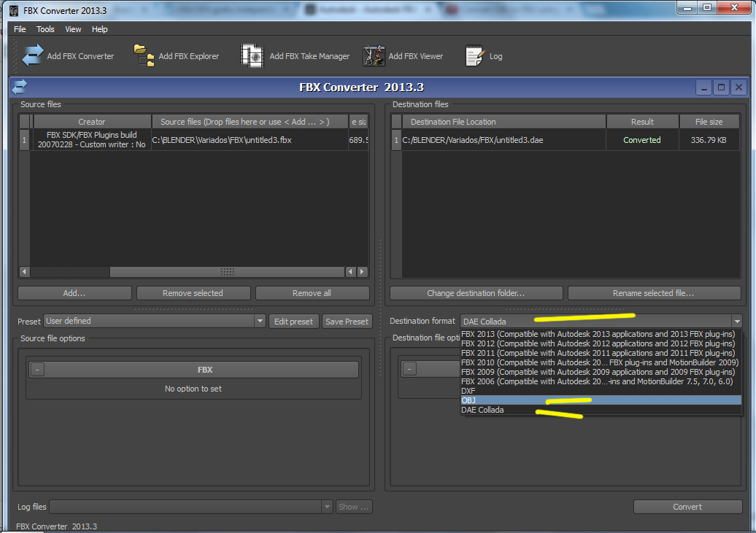Click Destination File Location column header
756x533 pixels.
(x=504, y=122)
